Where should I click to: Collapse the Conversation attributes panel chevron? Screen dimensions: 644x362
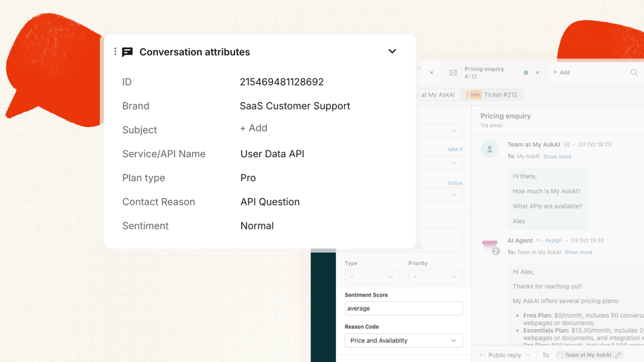point(392,52)
